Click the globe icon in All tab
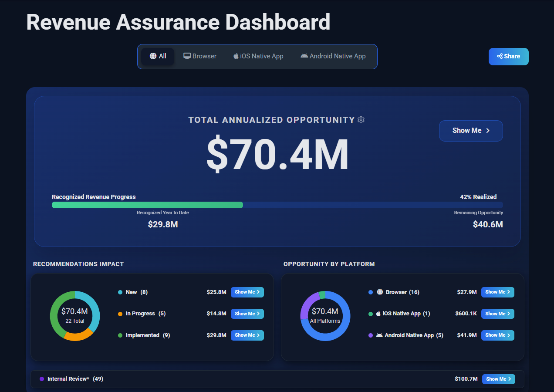Screen dimensions: 554x392 tap(153, 56)
